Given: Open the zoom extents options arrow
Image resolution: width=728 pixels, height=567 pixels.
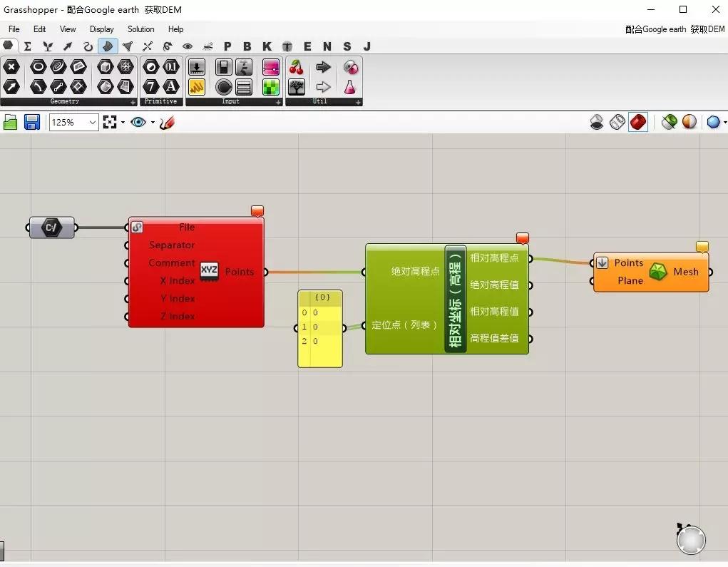Looking at the screenshot, I should click(123, 123).
